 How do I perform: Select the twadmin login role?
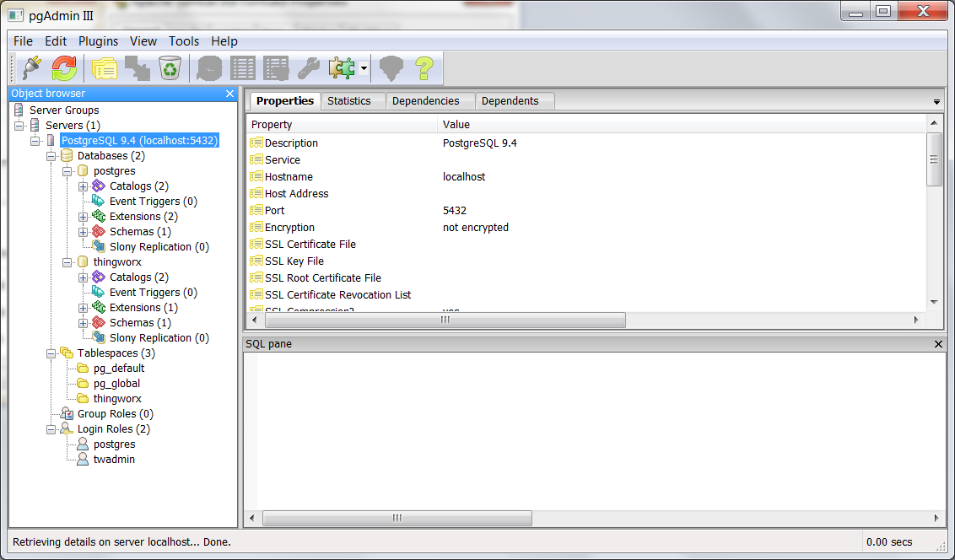pos(114,460)
